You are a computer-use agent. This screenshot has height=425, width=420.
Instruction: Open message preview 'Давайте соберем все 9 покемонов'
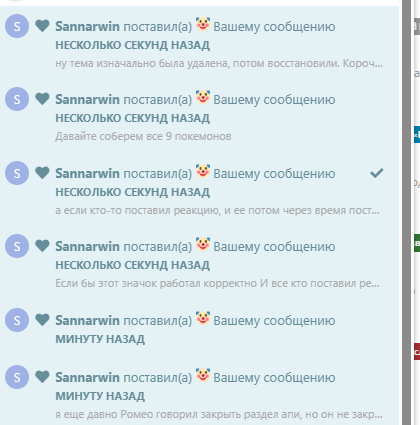143,136
